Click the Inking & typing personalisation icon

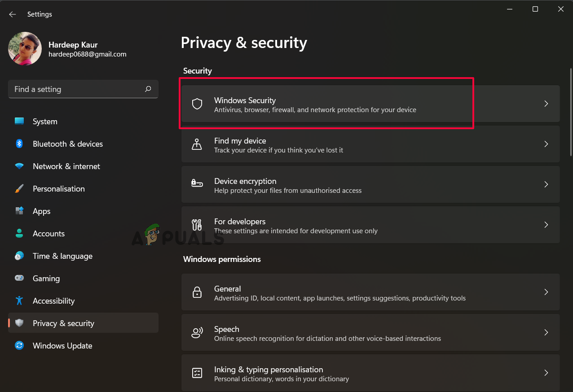(197, 373)
